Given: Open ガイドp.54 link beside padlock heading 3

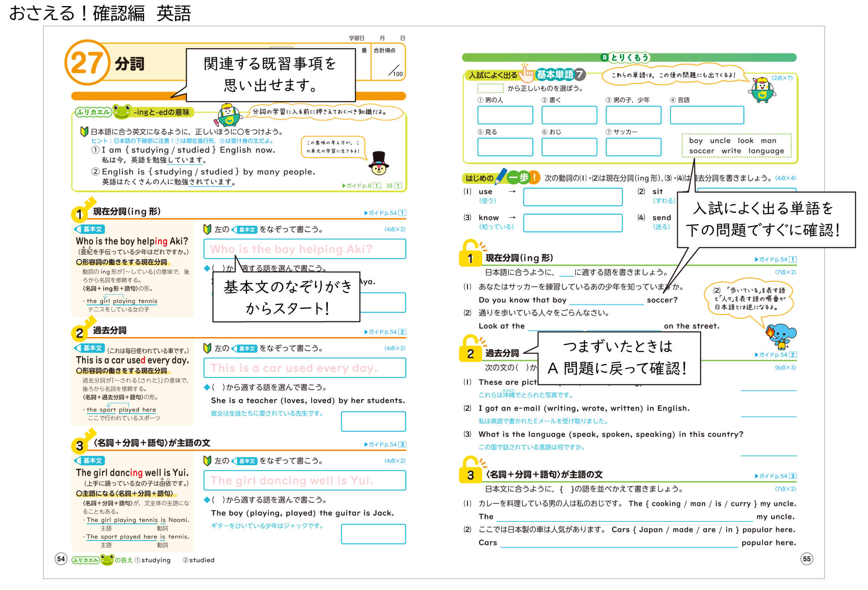Looking at the screenshot, I should [x=776, y=476].
